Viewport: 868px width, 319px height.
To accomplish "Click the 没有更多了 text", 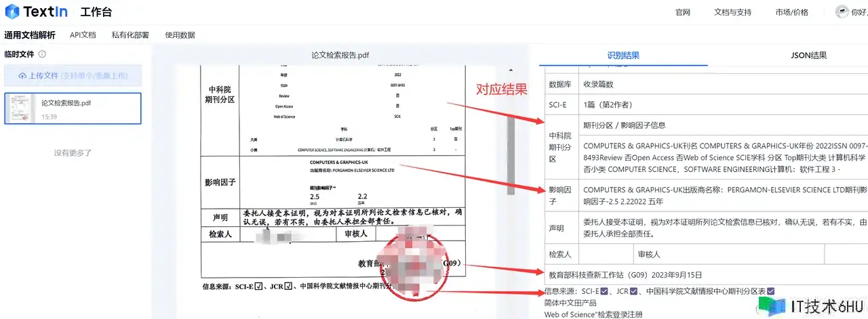I will [73, 153].
